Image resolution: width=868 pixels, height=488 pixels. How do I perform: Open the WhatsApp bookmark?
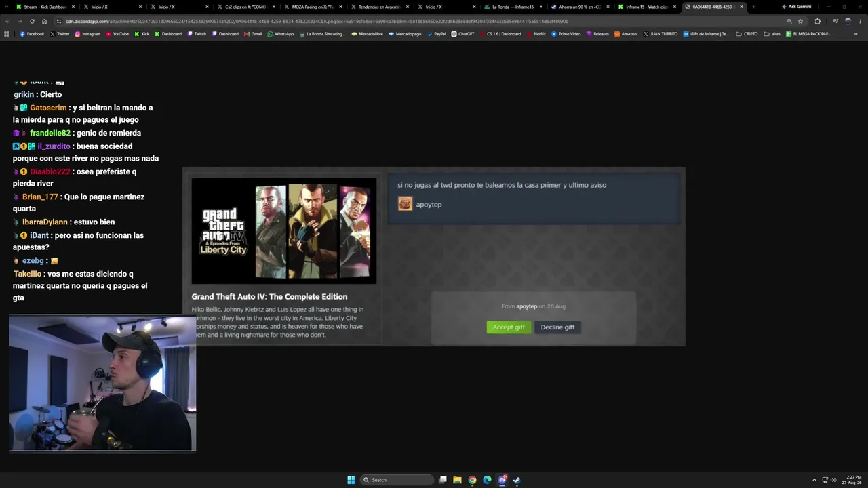281,34
